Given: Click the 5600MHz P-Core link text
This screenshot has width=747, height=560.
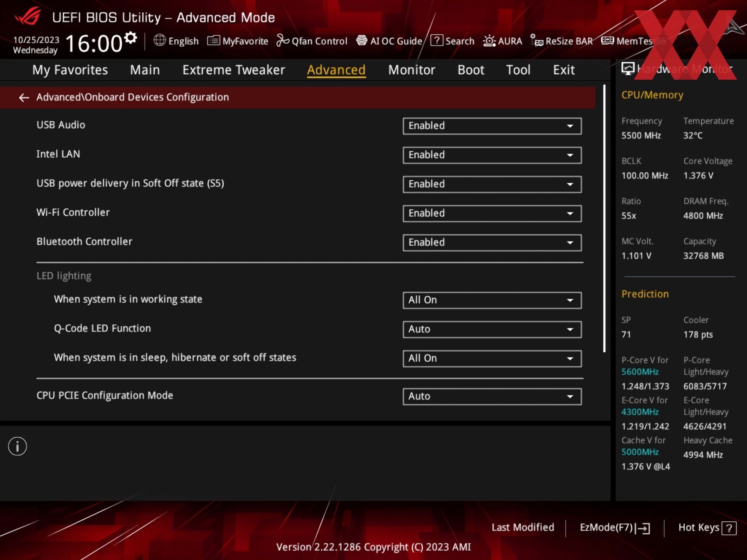Looking at the screenshot, I should (640, 372).
